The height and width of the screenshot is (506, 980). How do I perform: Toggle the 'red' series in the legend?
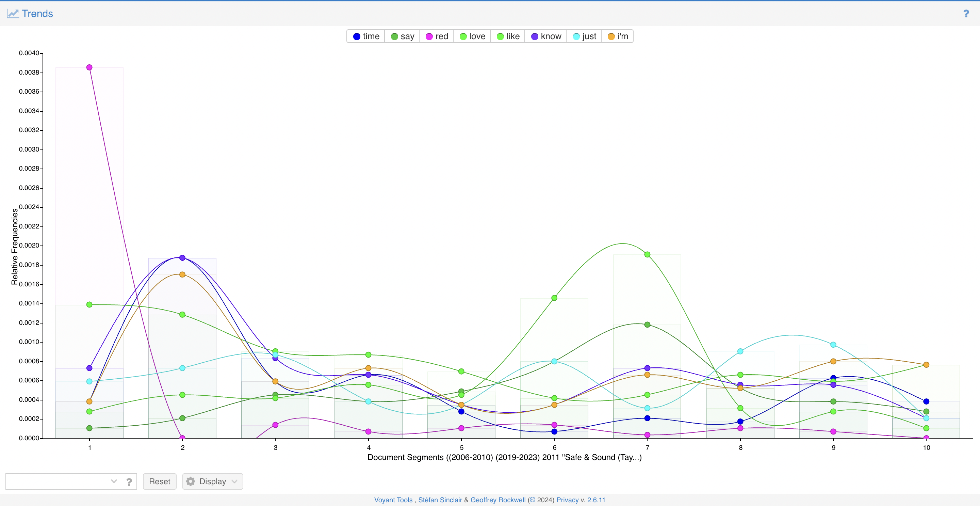pyautogui.click(x=436, y=36)
